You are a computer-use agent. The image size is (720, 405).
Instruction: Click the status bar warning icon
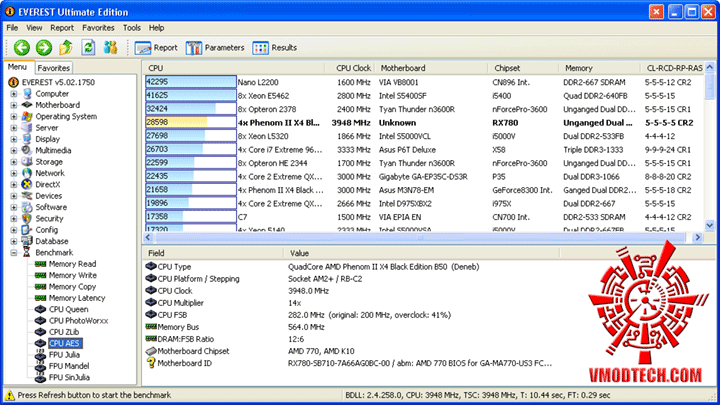point(10,395)
